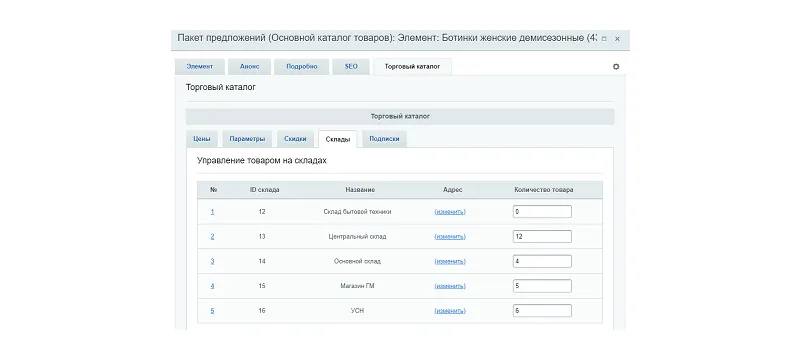Select the Склад бытовой техники name cell

click(357, 212)
